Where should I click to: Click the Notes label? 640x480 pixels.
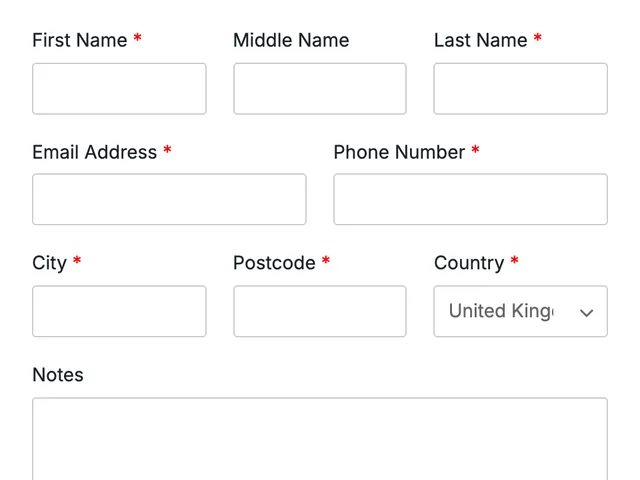58,375
